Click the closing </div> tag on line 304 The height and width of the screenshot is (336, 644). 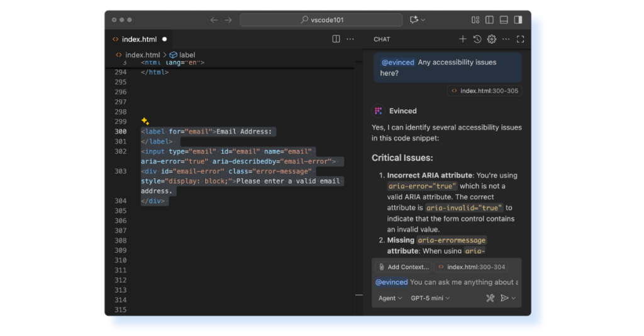(x=153, y=201)
